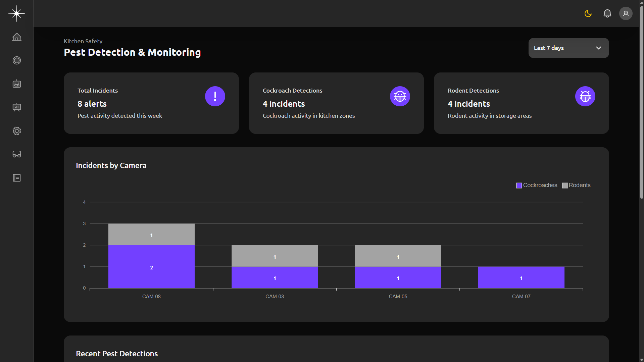Image resolution: width=644 pixels, height=362 pixels.
Task: Toggle dark mode with moon icon
Action: [588, 13]
